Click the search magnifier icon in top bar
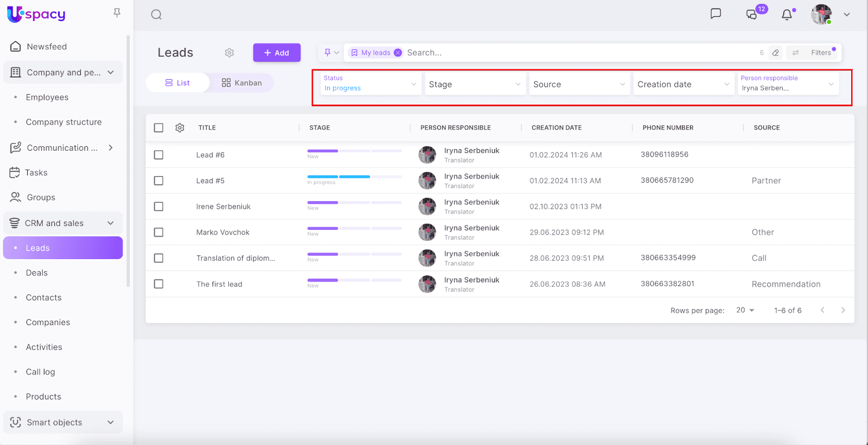 tap(156, 15)
